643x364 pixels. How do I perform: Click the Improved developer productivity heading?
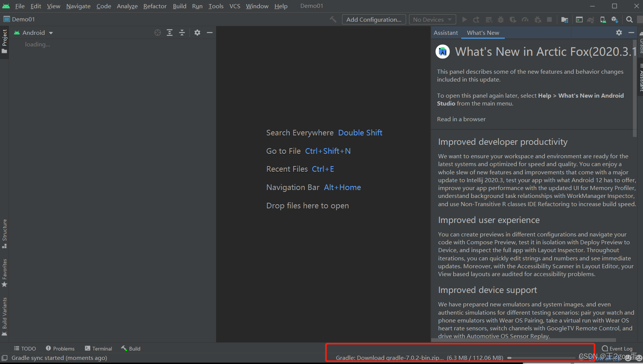point(503,142)
